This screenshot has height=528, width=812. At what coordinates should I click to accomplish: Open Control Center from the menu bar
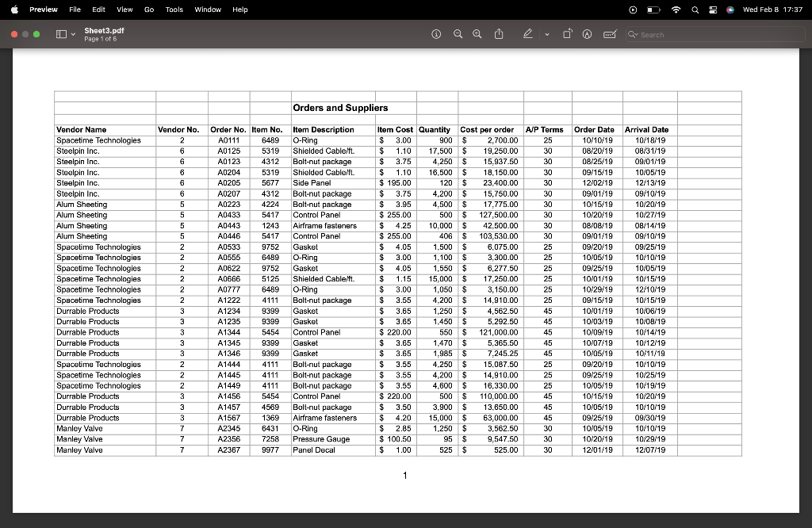[x=713, y=10]
